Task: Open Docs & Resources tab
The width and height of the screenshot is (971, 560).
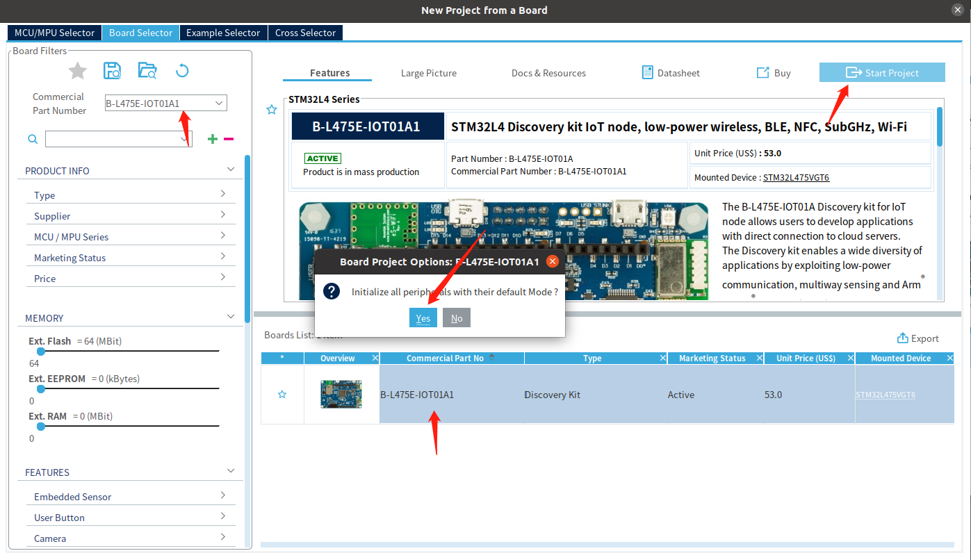Action: (548, 73)
